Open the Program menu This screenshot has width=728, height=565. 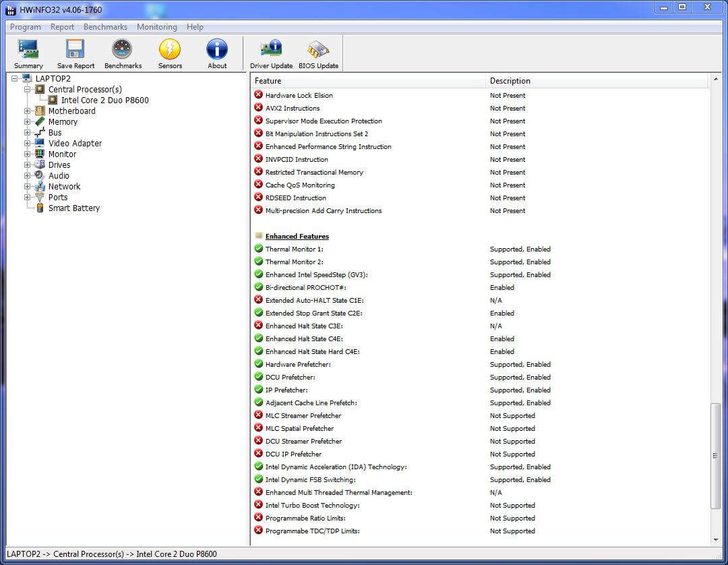[26, 27]
